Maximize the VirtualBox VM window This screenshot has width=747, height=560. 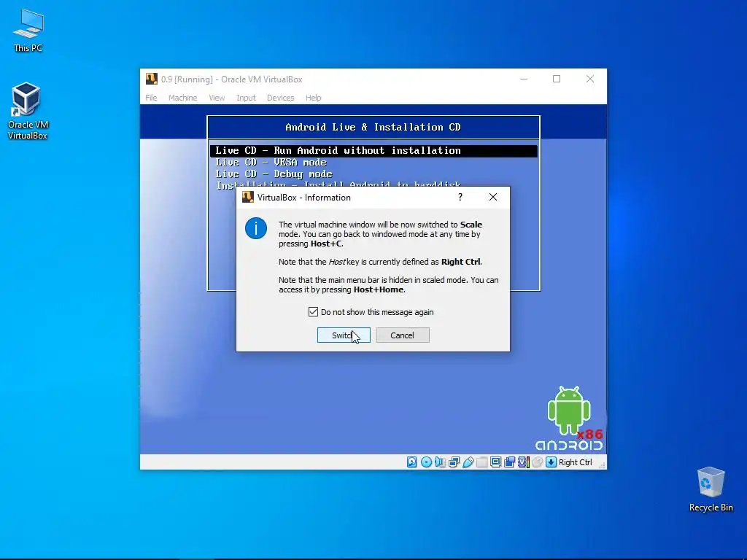coord(557,79)
